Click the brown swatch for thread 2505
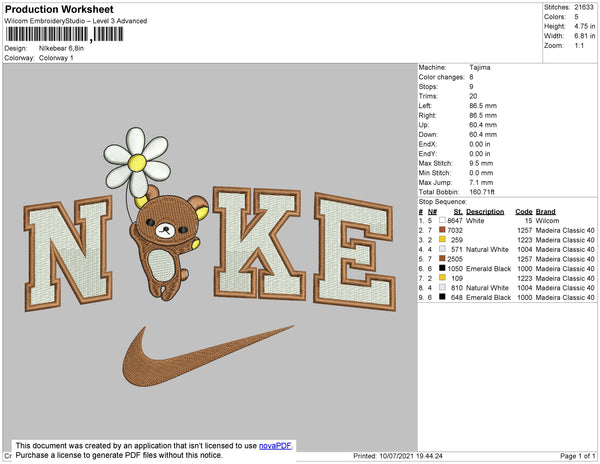The height and width of the screenshot is (464, 600). click(x=442, y=259)
